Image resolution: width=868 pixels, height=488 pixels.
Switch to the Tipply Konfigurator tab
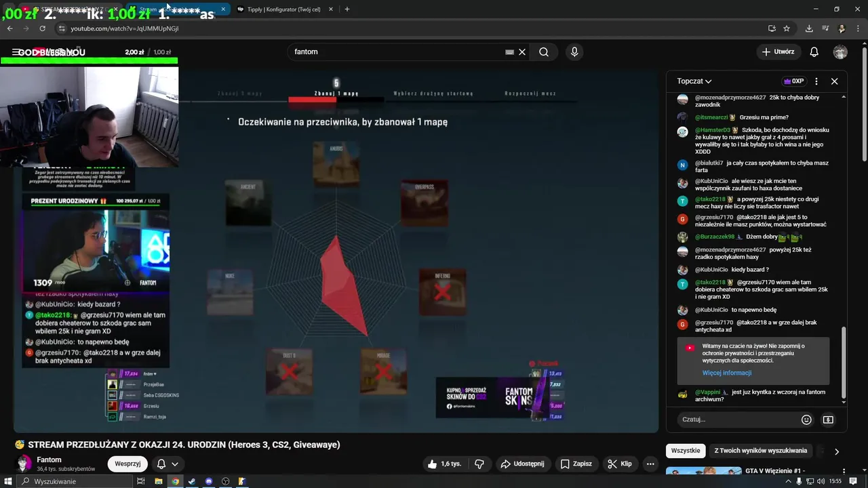point(285,9)
